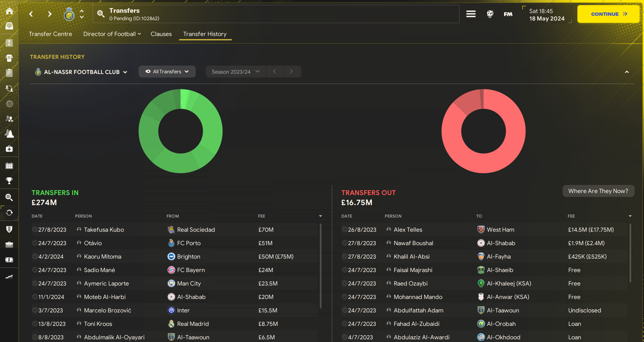Open Alex Telles player link
Viewport: 644px width, 342px height.
[x=408, y=230]
